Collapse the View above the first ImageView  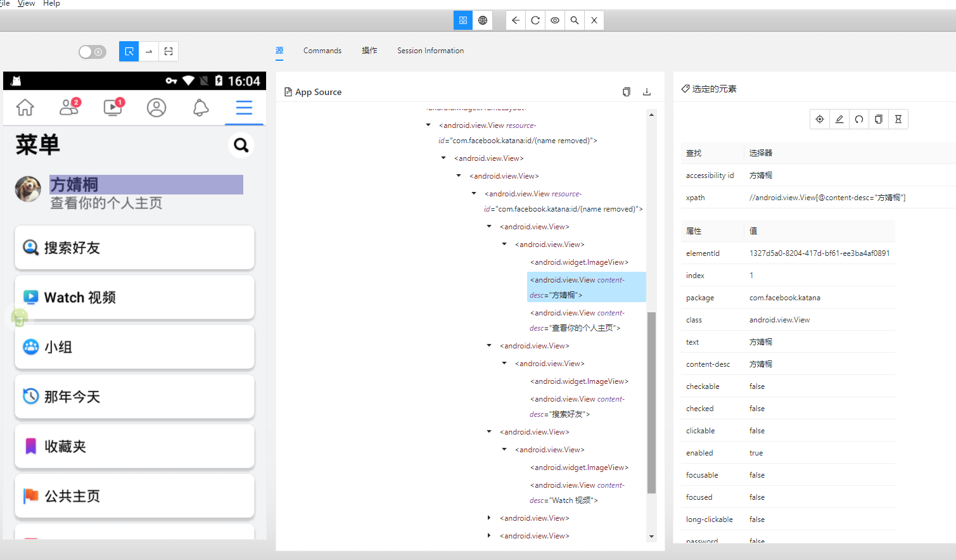tap(504, 245)
